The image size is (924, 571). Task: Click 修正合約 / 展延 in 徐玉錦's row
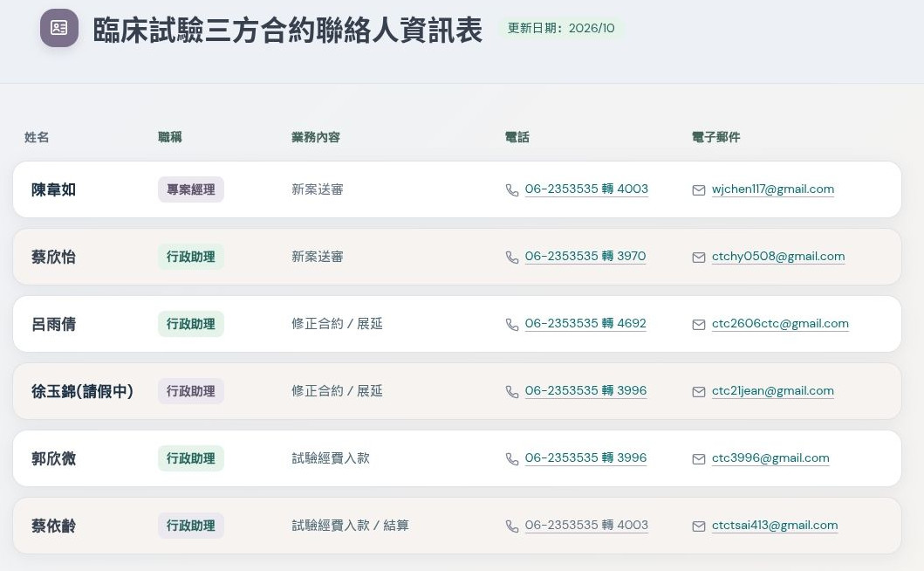click(x=337, y=391)
